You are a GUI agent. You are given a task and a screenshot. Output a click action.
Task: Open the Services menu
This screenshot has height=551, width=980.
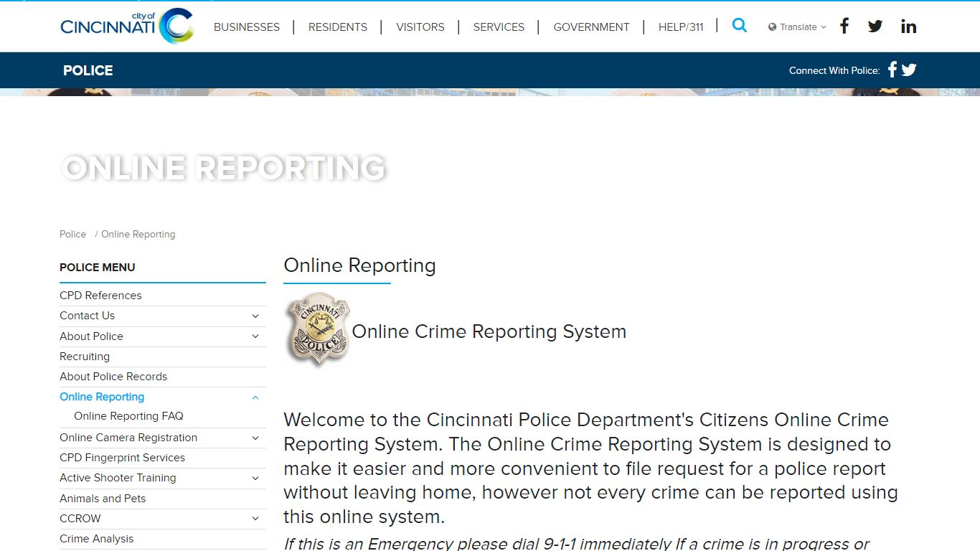tap(499, 27)
